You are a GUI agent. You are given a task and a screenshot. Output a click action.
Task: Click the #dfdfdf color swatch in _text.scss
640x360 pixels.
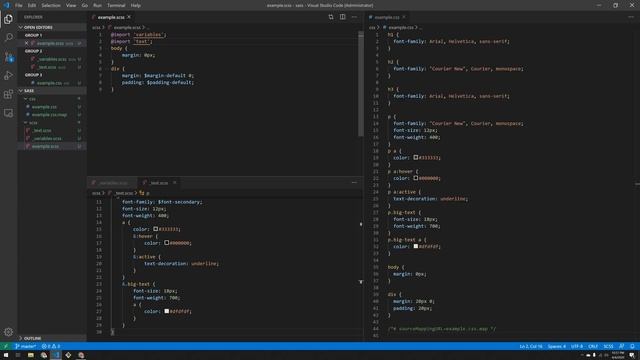pyautogui.click(x=167, y=311)
